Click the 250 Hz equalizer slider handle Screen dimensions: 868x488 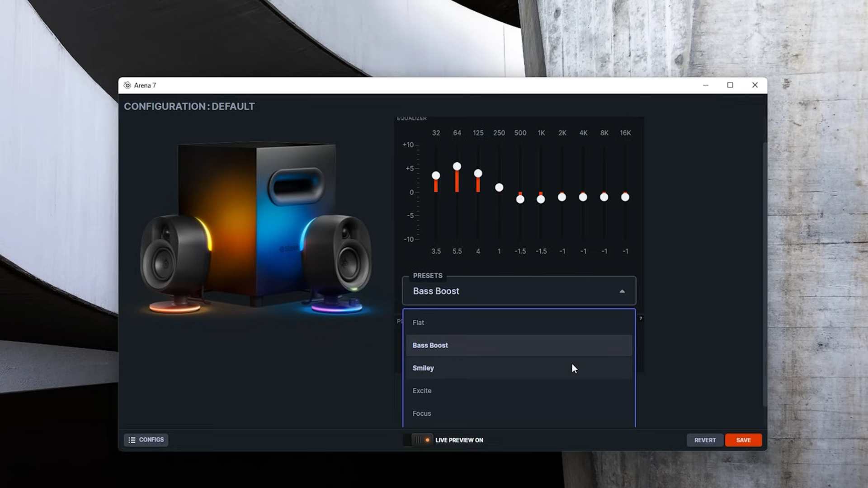(499, 187)
